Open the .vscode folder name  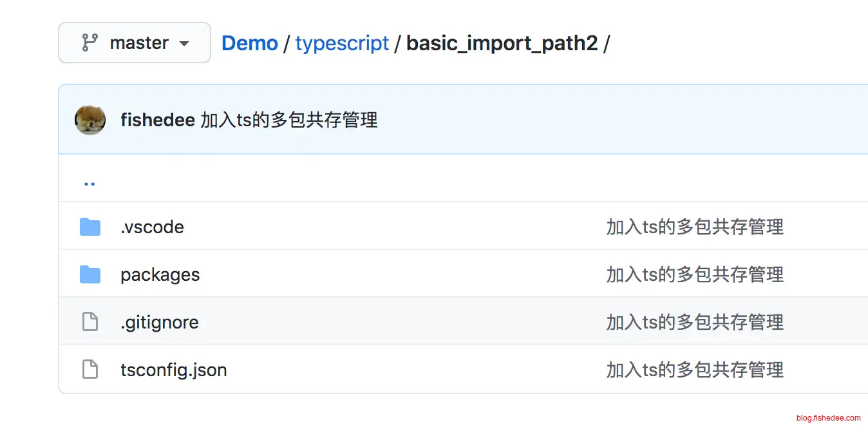coord(152,227)
